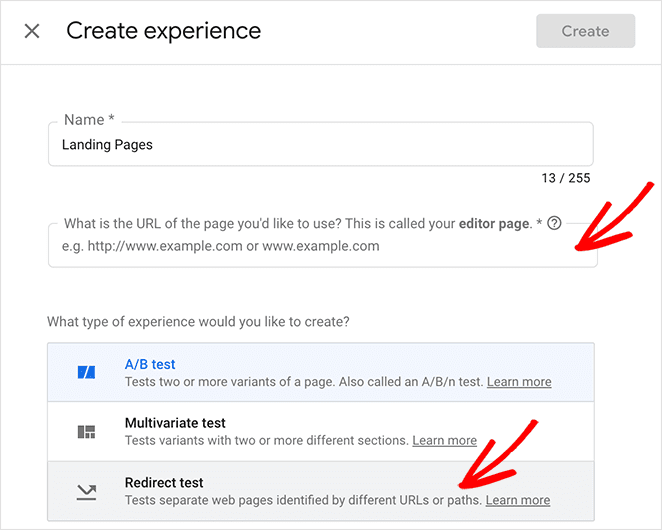Click the Redirect test arrow icon
Viewport: 662px width, 530px height.
87,492
